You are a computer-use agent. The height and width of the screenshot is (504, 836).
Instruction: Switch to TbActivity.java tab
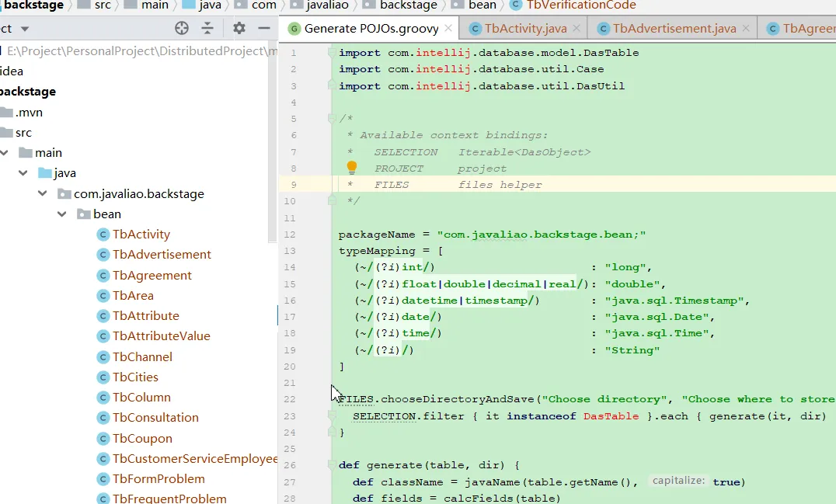click(525, 28)
